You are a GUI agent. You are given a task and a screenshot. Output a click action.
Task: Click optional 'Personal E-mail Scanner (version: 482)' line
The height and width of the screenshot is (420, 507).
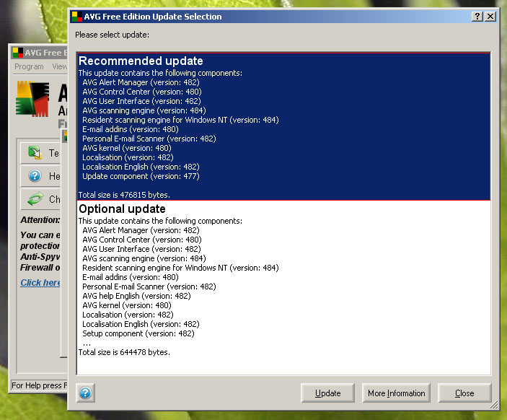pyautogui.click(x=149, y=286)
